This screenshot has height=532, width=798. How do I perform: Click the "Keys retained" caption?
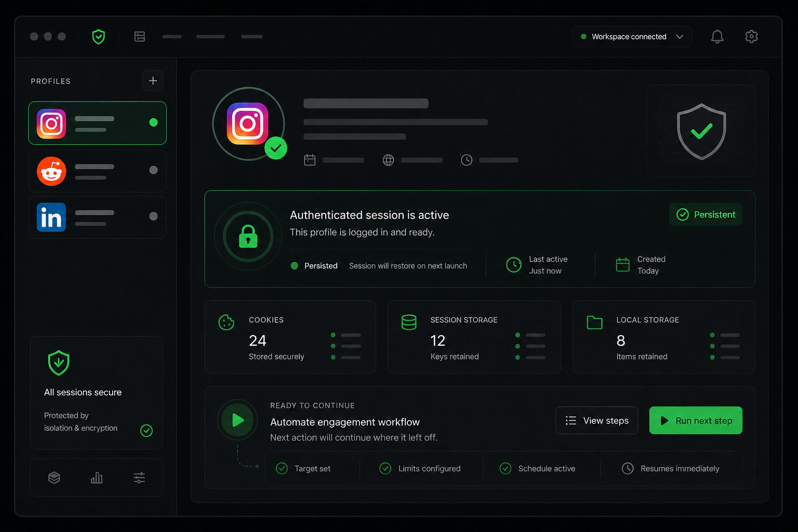click(x=455, y=356)
